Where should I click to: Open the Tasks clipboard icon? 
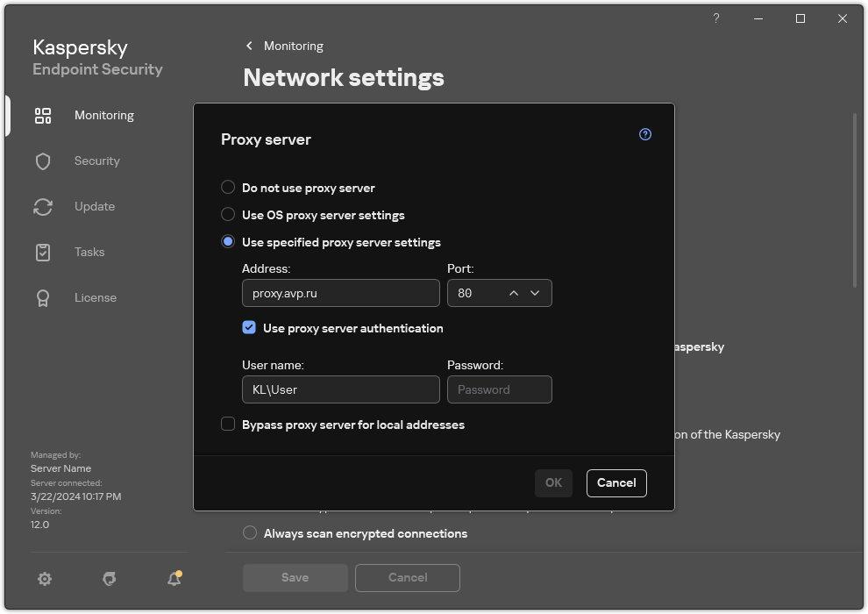click(43, 252)
